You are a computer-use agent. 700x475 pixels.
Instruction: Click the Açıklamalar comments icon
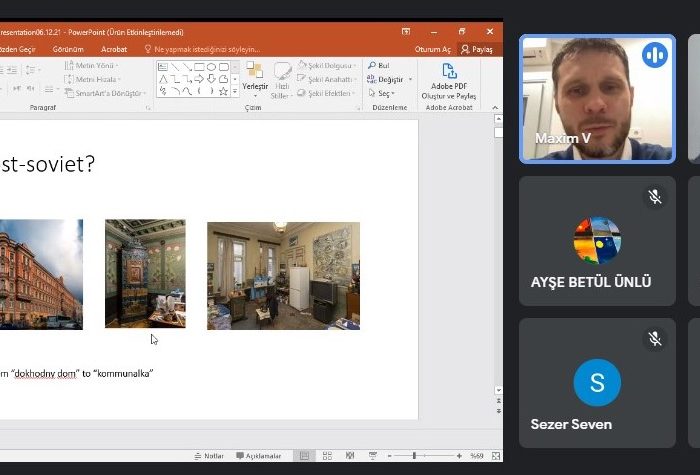coord(259,456)
